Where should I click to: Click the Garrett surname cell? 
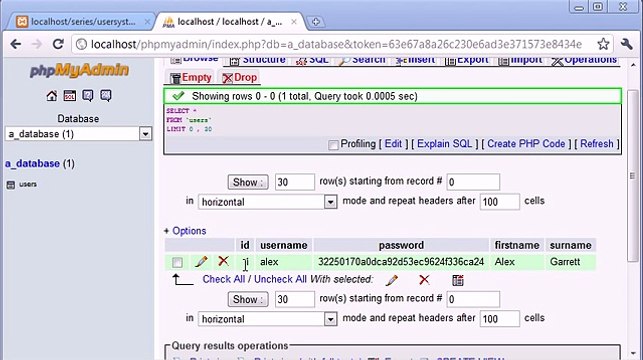pos(570,262)
